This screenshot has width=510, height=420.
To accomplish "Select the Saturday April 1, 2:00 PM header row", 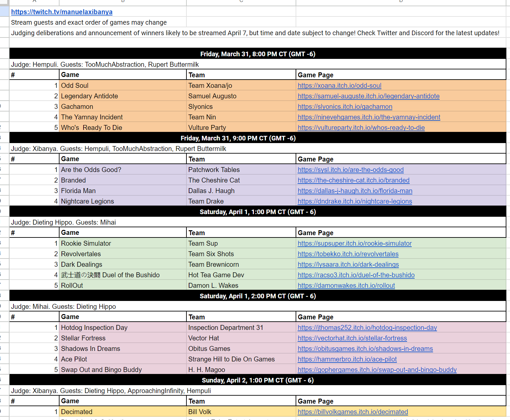I will click(x=257, y=296).
